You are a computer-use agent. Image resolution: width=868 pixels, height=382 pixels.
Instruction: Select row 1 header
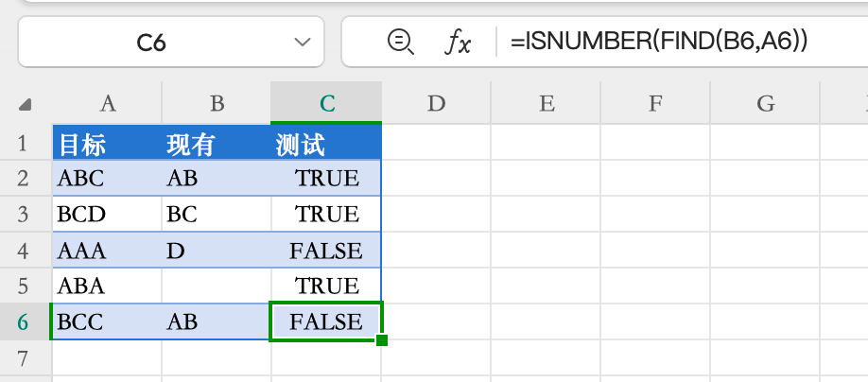pyautogui.click(x=26, y=144)
